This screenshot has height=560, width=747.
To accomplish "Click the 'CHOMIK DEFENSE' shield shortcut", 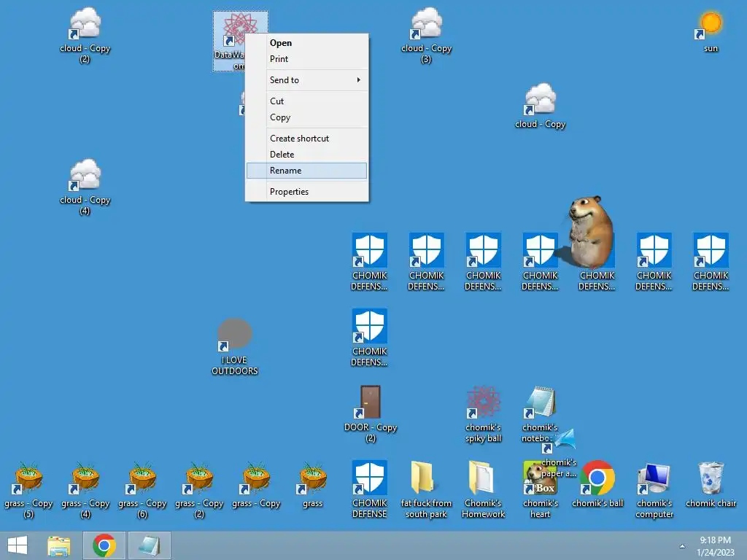I will 370,489.
